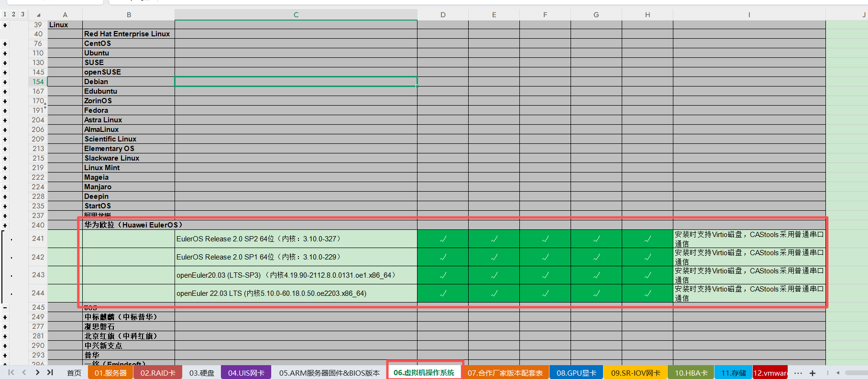Viewport: 868px width, 379px height.
Task: Open the 12.vmware sheet tab
Action: (x=770, y=373)
